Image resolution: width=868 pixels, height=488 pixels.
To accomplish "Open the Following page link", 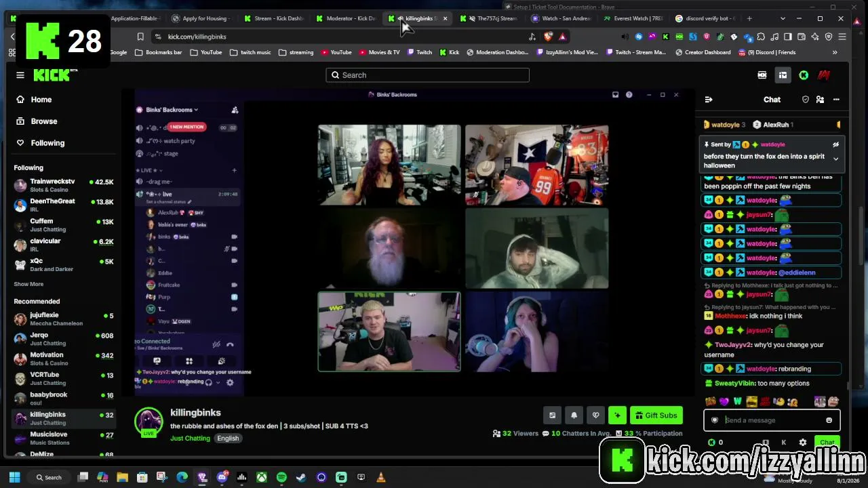I will click(x=47, y=143).
